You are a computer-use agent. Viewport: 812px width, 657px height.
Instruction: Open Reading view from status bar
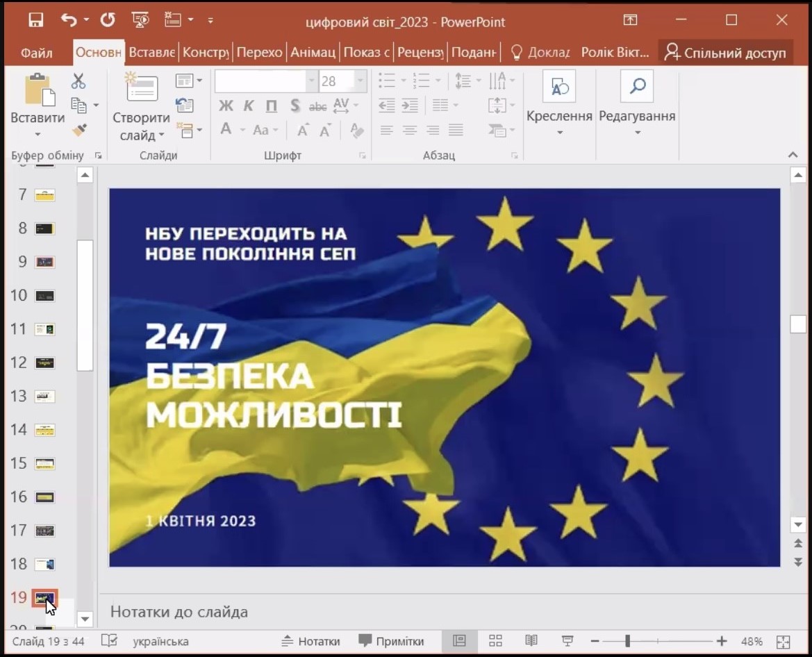[531, 641]
